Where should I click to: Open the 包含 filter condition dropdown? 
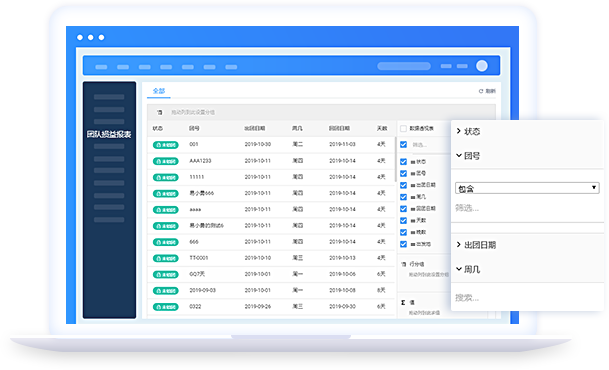click(x=527, y=188)
